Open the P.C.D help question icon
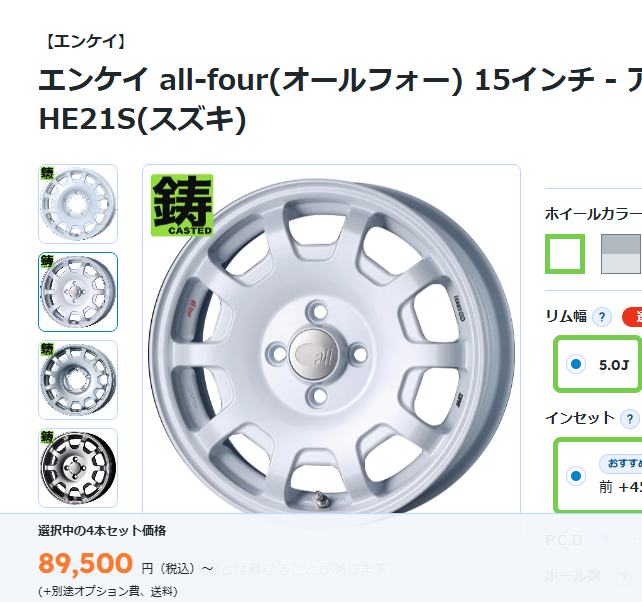 pyautogui.click(x=604, y=541)
